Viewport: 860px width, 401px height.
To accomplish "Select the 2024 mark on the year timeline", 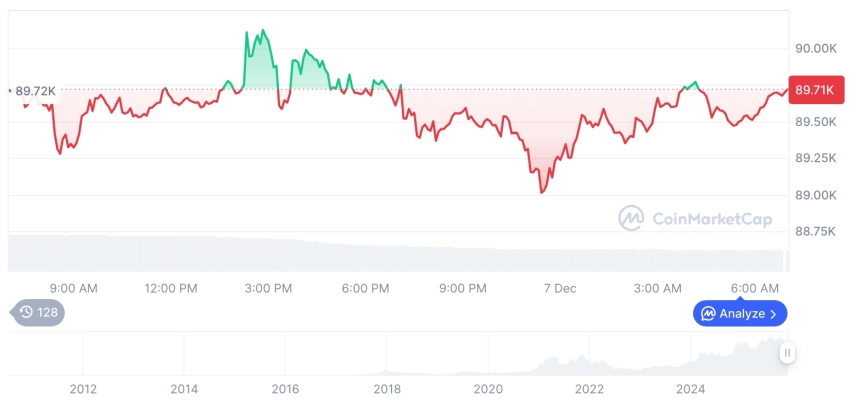I will 691,389.
